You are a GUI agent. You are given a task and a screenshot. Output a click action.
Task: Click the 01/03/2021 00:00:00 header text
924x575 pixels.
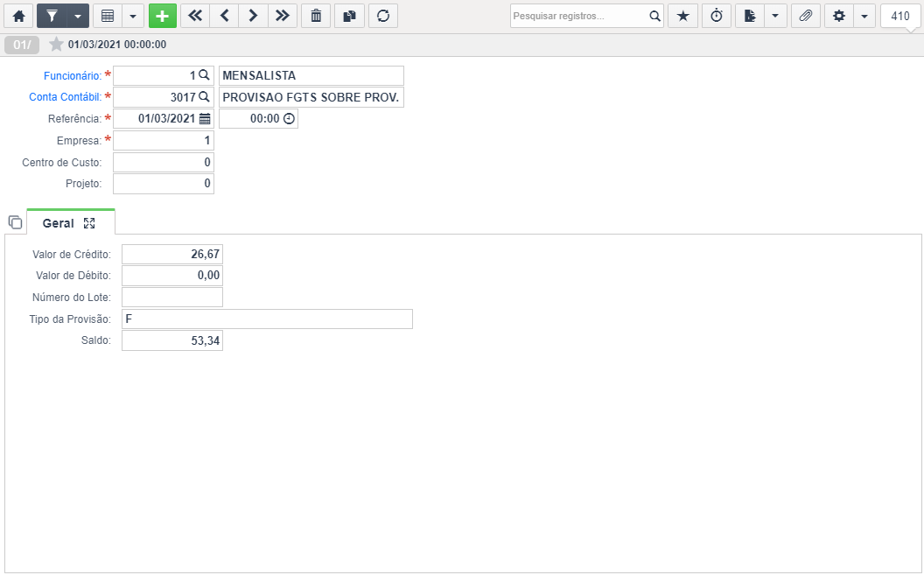coord(117,44)
